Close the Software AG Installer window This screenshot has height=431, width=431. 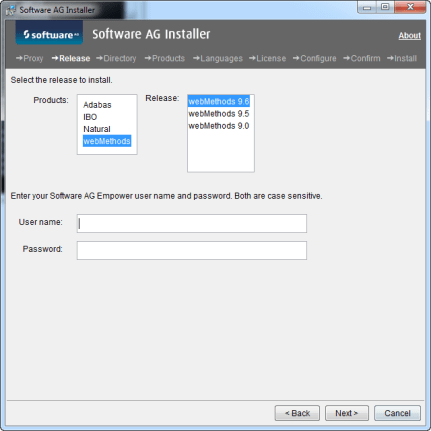pos(410,7)
